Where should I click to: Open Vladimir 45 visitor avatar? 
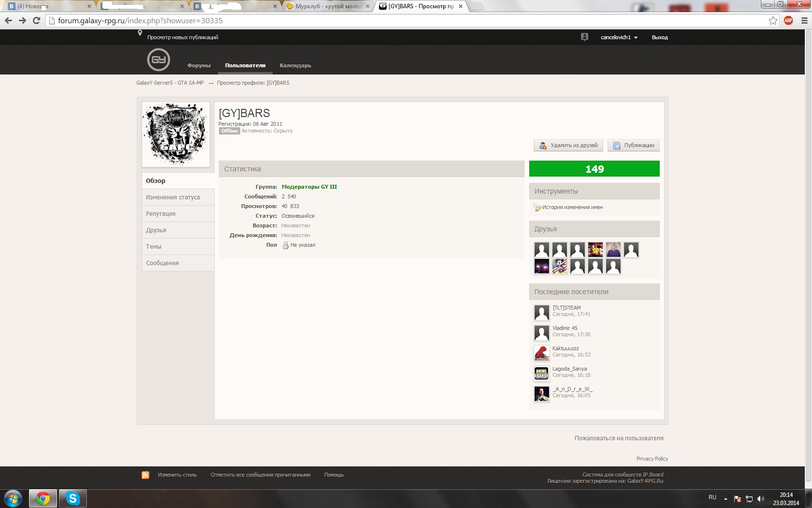(541, 333)
